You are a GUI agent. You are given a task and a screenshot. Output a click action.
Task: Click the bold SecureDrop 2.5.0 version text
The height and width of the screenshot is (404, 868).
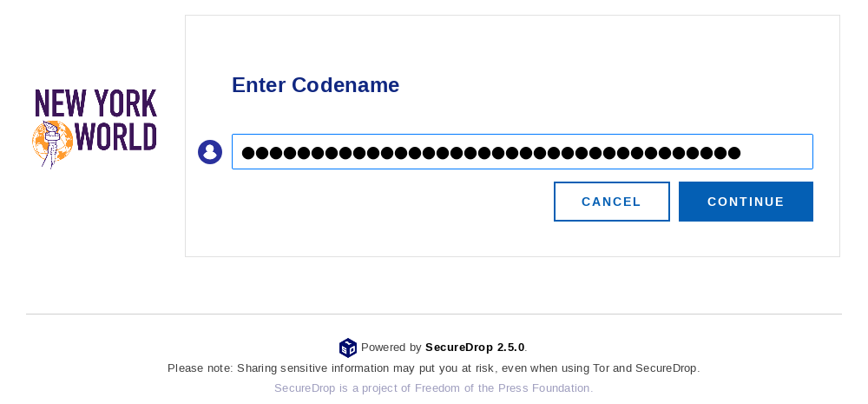475,348
